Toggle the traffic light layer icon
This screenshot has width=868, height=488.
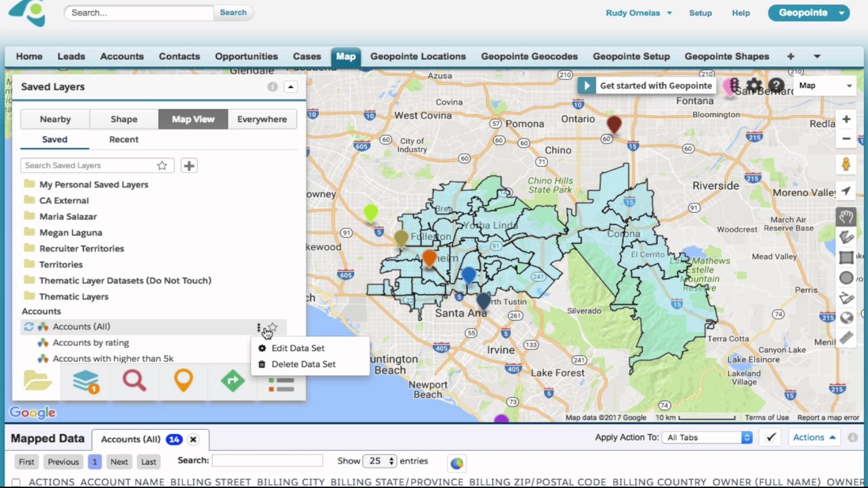[x=734, y=86]
